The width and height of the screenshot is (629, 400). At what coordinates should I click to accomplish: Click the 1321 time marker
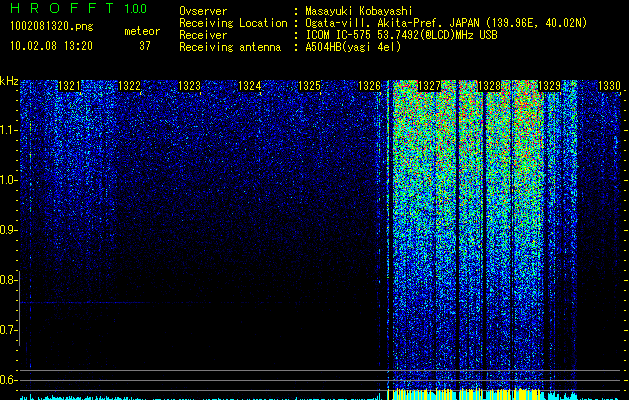tap(69, 86)
